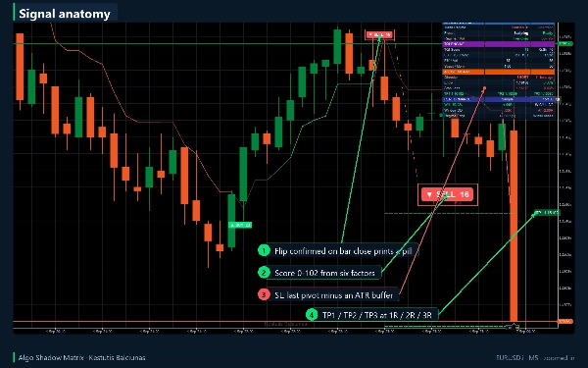
Task: Select the blue highlighted row in dashboard table
Action: click(499, 99)
